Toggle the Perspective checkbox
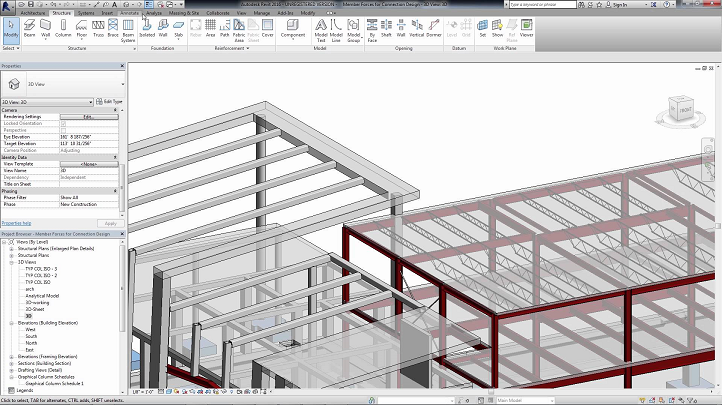722x405 pixels. (64, 130)
